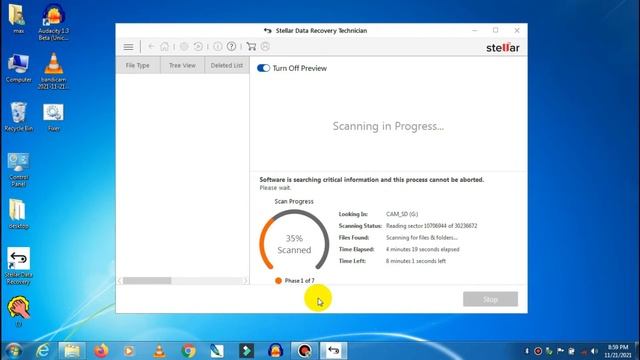Click the 'Reading sector' scanning status value
Image resolution: width=640 pixels, height=360 pixels.
coord(431,226)
